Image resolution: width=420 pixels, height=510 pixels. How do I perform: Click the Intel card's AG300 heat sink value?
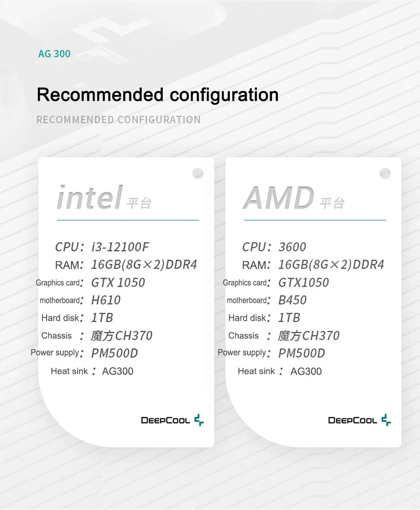point(118,371)
